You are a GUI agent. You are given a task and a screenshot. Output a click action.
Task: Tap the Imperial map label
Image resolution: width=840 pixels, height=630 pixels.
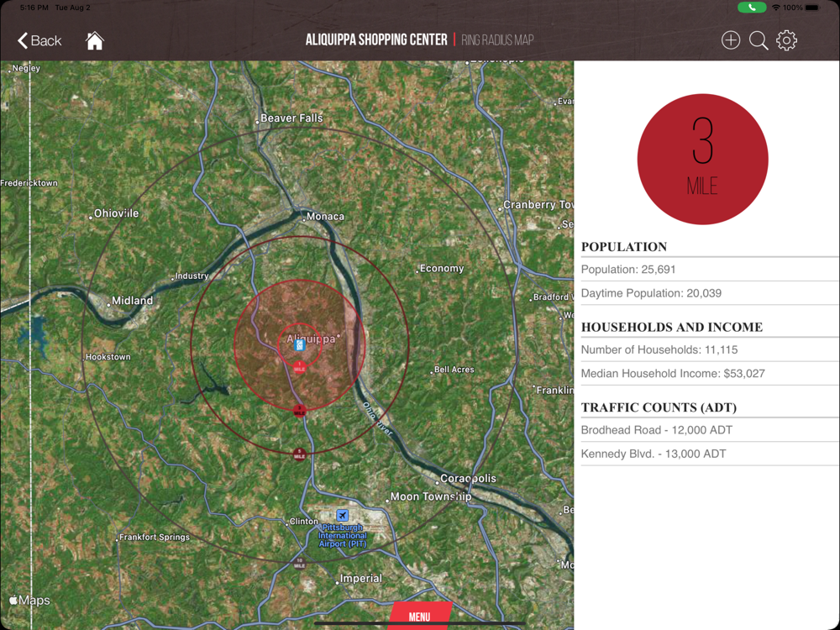click(x=361, y=579)
